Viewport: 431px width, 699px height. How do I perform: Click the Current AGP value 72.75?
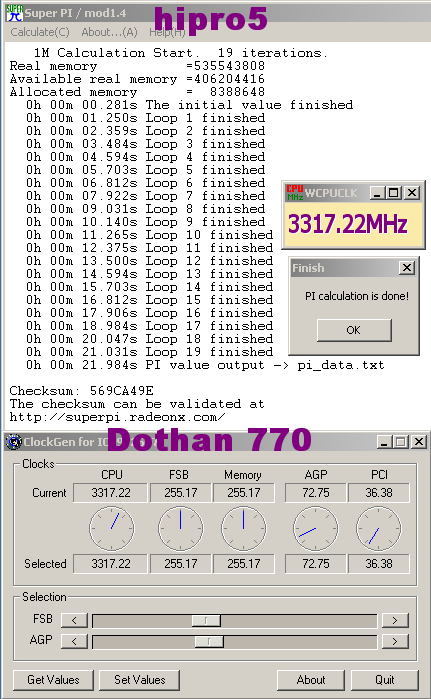[316, 493]
